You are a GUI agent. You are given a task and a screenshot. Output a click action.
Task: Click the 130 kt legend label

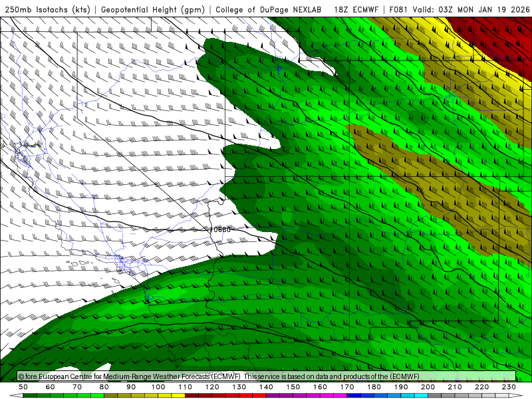point(239,387)
